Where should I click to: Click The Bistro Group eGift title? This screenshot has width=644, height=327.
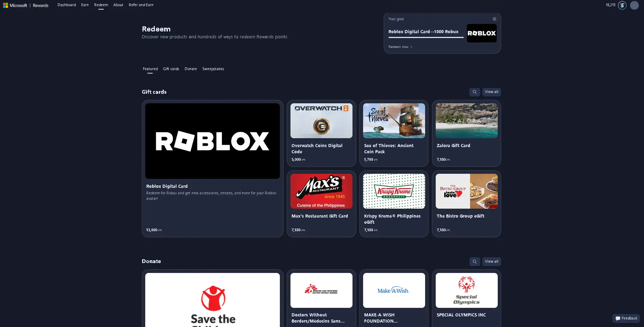click(x=460, y=216)
